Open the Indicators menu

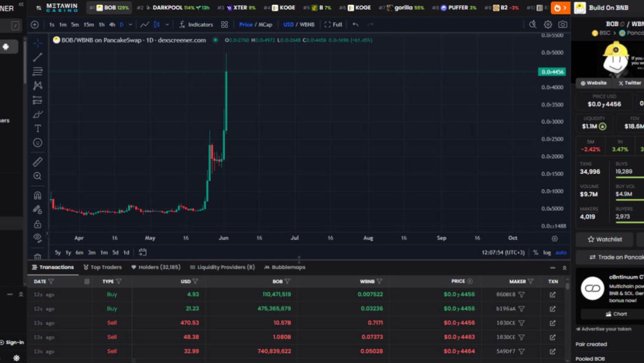(x=196, y=24)
